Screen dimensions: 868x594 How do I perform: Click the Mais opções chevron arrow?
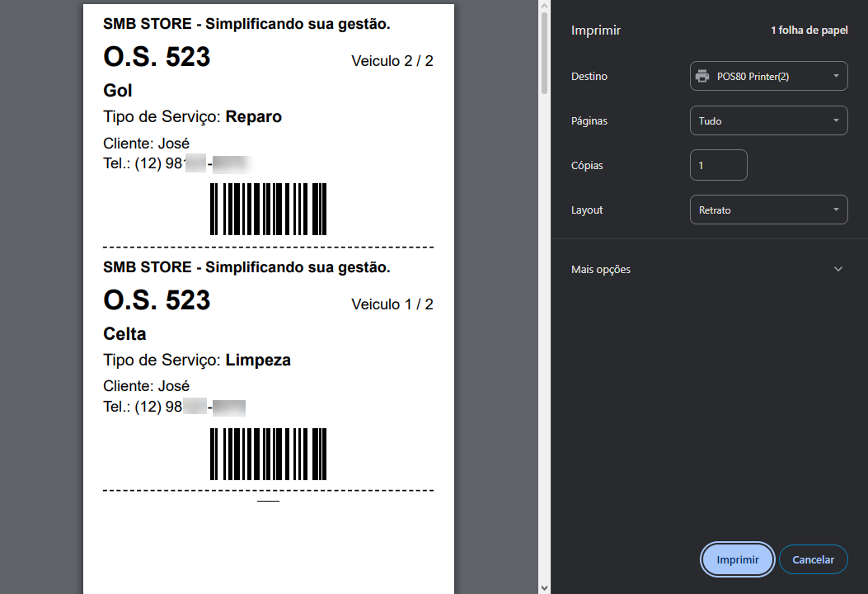tap(838, 269)
